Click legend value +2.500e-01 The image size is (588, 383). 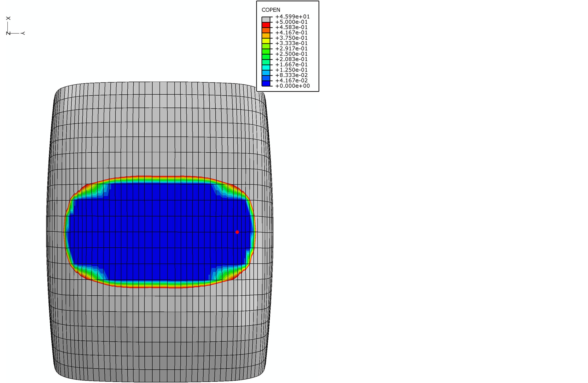tap(291, 54)
